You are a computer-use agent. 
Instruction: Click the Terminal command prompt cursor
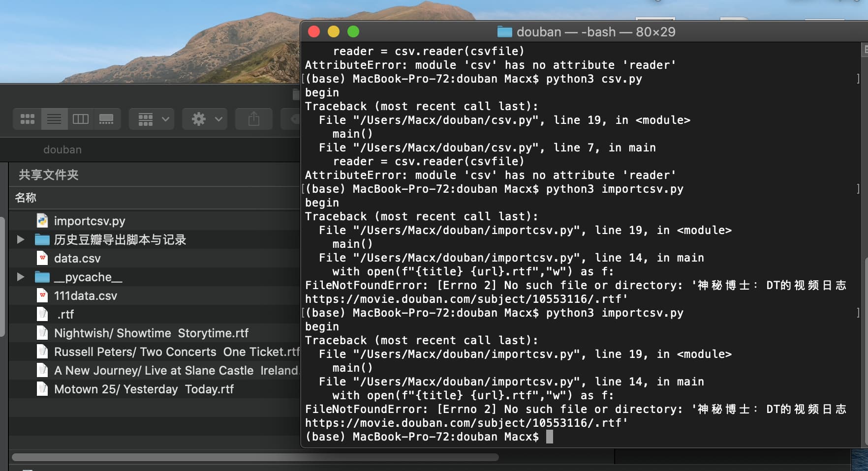tap(550, 437)
